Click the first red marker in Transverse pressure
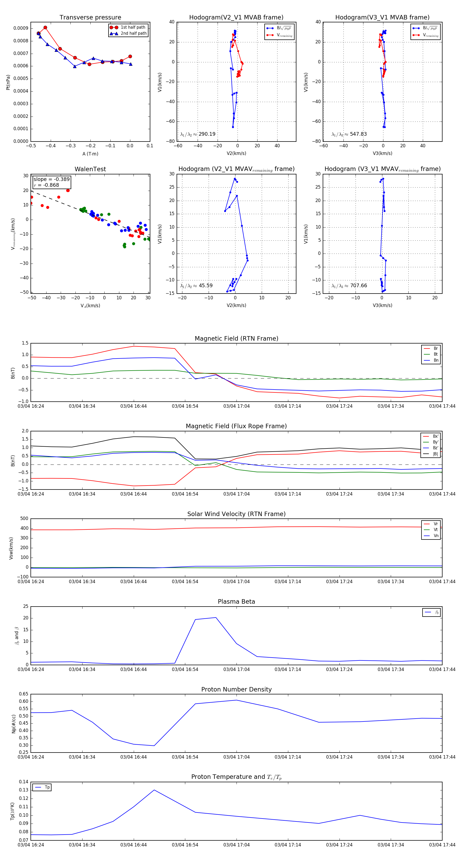 pyautogui.click(x=38, y=33)
